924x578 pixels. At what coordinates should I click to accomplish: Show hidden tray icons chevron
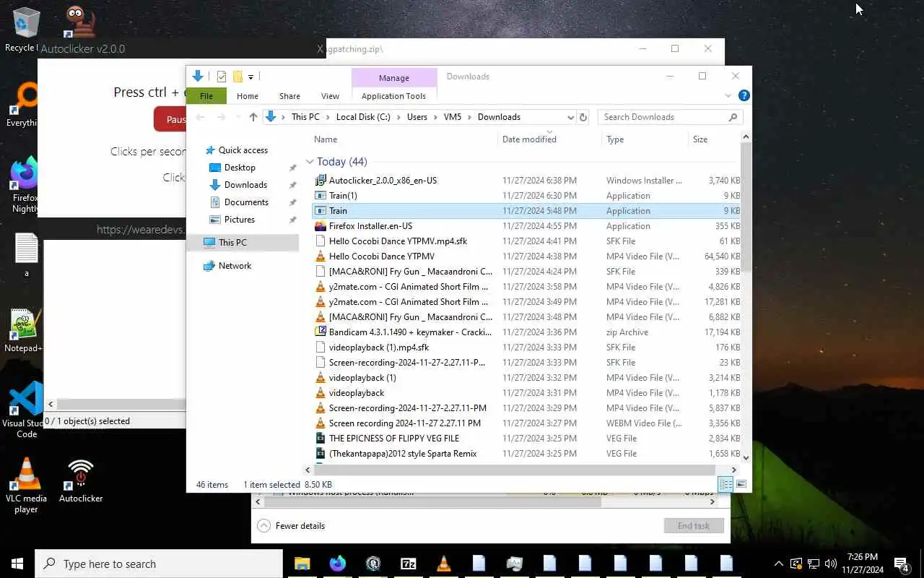[779, 564]
